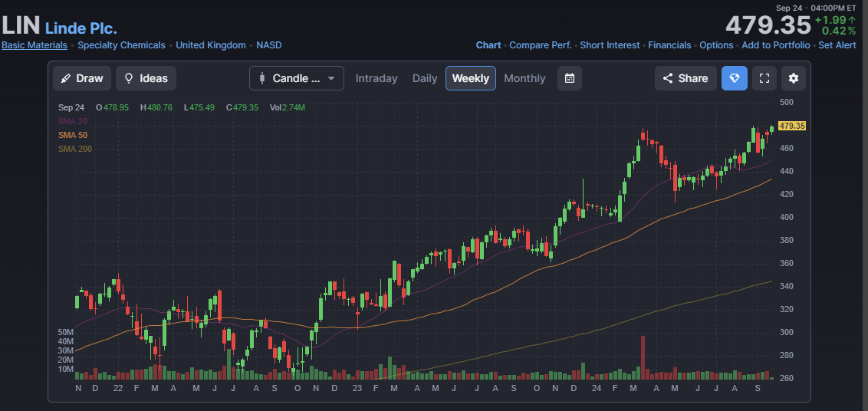Click the Vol 2.74M readout
868x411 pixels.
pyautogui.click(x=288, y=107)
